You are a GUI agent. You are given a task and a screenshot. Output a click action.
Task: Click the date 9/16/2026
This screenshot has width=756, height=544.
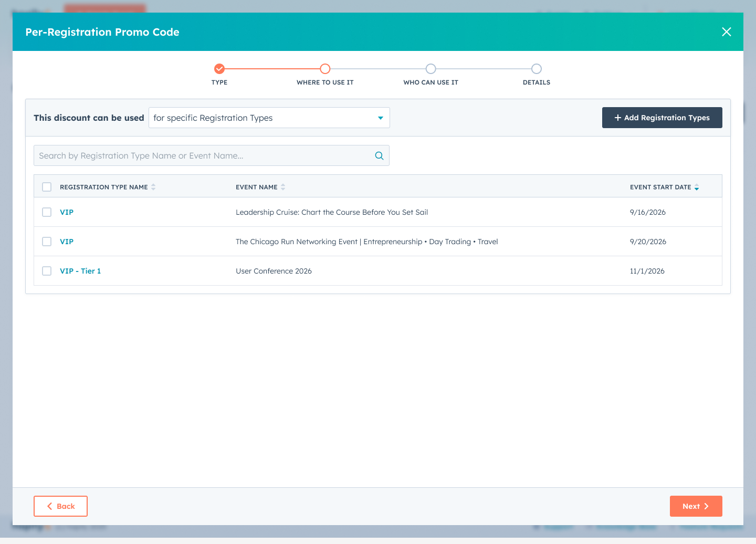pos(648,212)
